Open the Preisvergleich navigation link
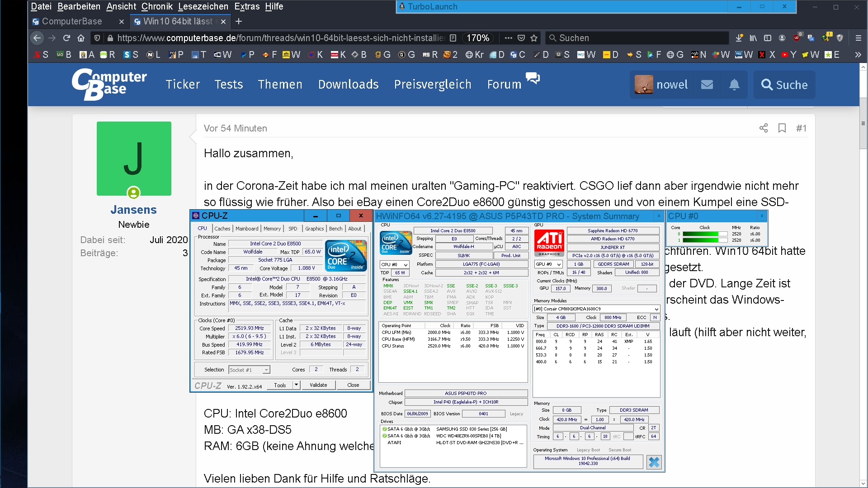The width and height of the screenshot is (868, 488). [432, 84]
